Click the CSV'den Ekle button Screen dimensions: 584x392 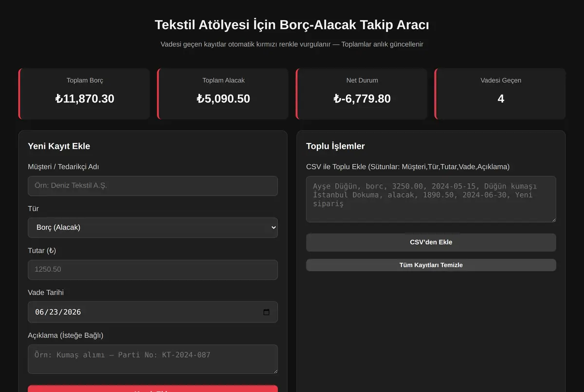[x=431, y=242]
